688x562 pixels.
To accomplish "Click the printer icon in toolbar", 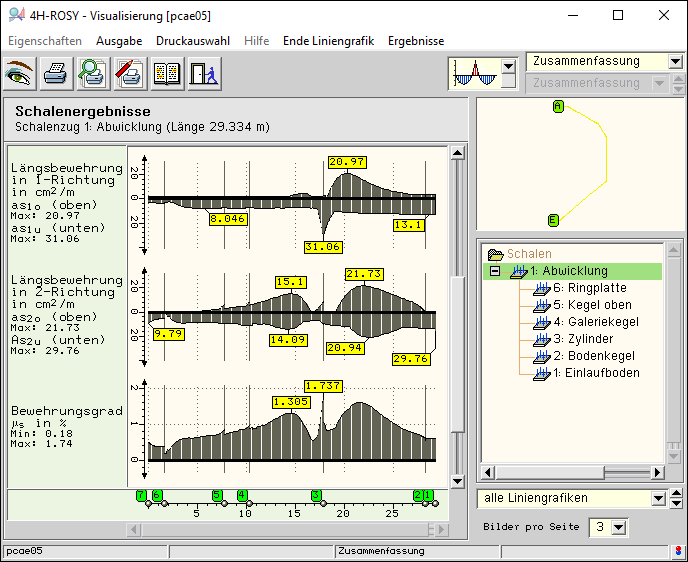I will (56, 73).
